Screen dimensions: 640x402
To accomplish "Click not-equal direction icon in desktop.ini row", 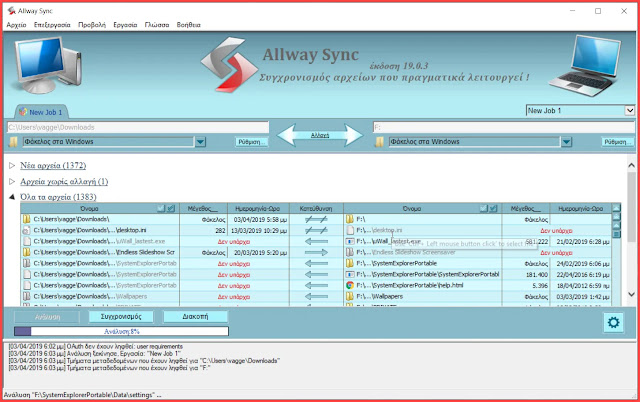I will pos(316,230).
